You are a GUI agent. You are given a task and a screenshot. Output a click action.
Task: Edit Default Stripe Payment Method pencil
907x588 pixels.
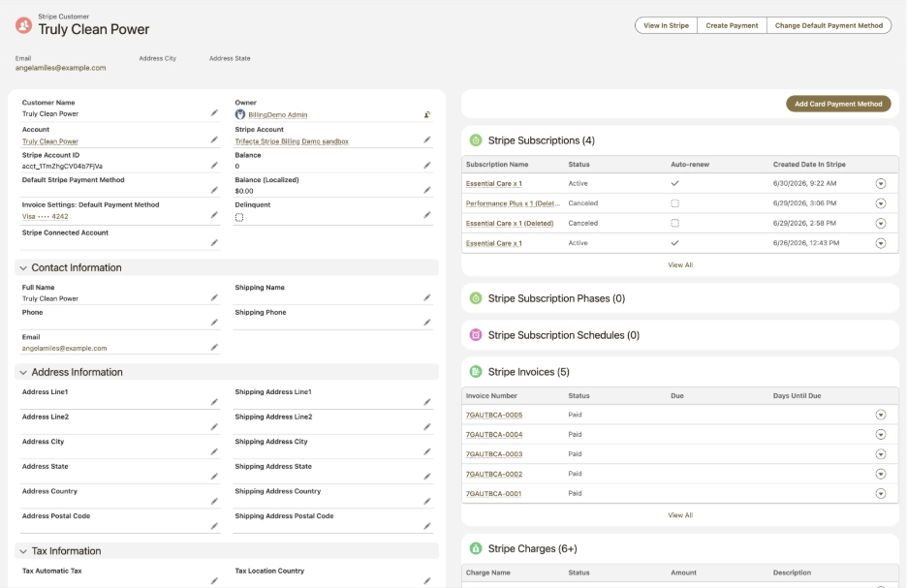click(x=214, y=190)
